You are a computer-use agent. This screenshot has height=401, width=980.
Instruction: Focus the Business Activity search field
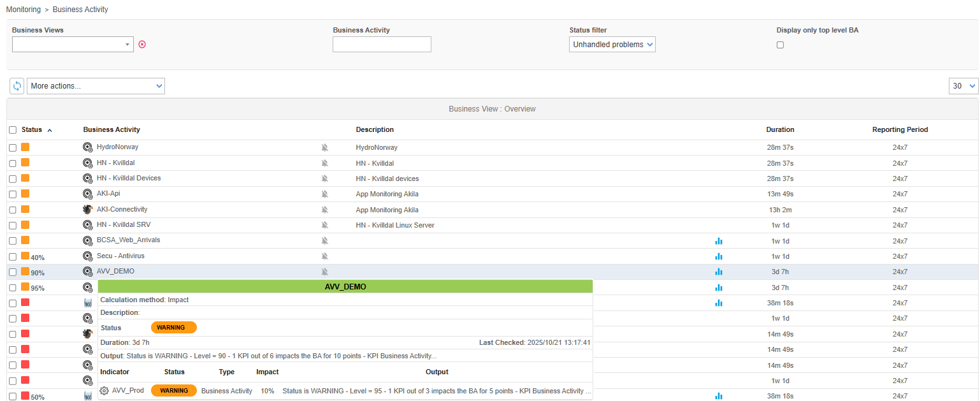[382, 45]
